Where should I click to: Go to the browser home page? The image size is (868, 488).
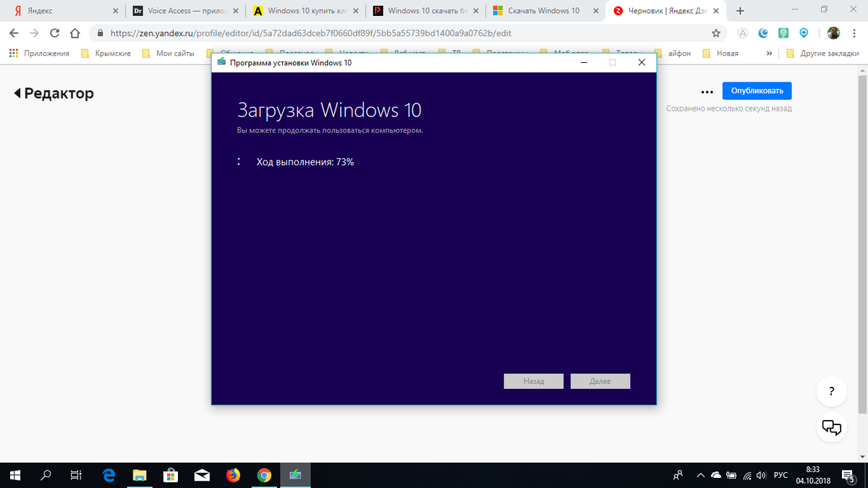(74, 33)
